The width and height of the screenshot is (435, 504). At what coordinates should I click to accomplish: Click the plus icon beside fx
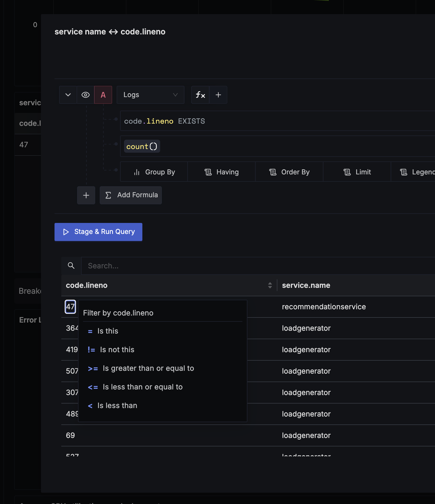pyautogui.click(x=218, y=95)
